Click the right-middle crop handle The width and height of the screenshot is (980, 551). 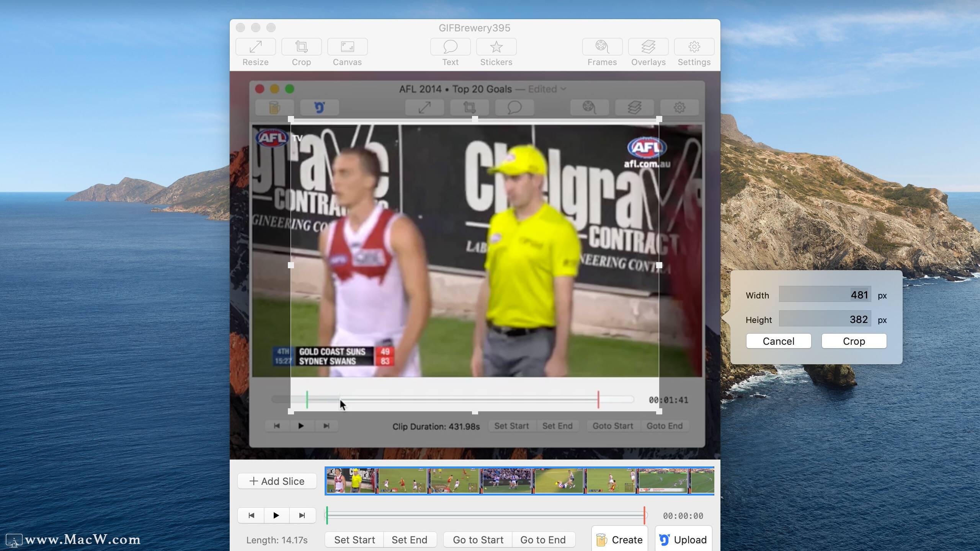[659, 265]
